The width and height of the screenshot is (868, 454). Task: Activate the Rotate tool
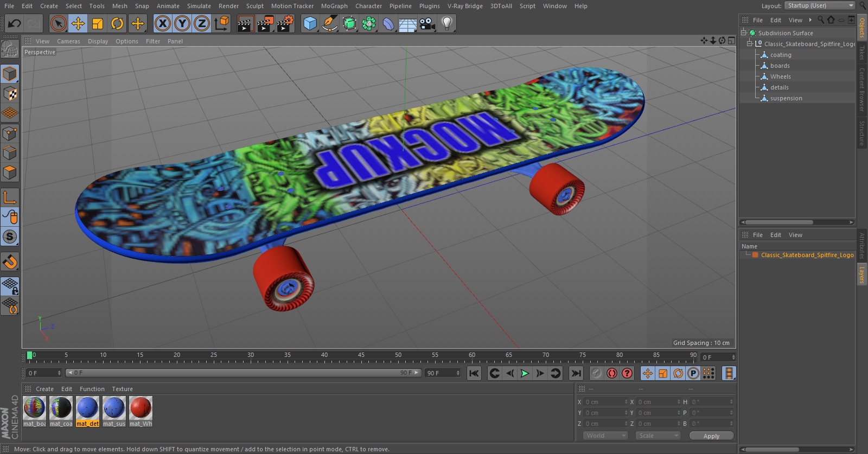pyautogui.click(x=117, y=23)
